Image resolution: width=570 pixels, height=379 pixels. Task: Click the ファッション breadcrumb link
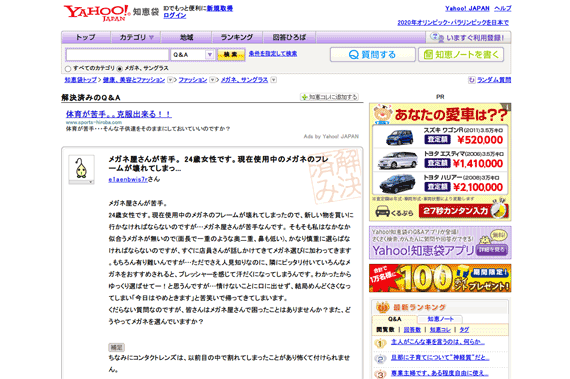(193, 80)
